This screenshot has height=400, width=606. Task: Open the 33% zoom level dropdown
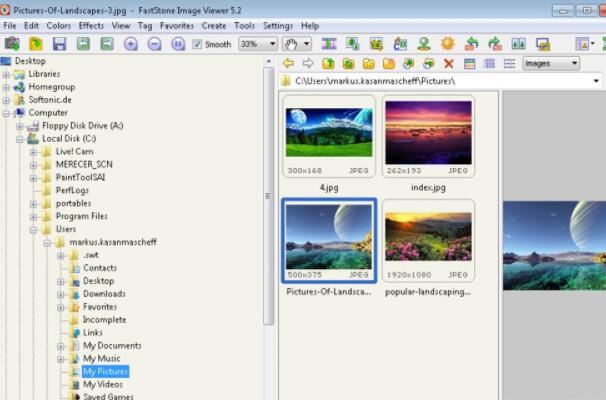tap(258, 44)
